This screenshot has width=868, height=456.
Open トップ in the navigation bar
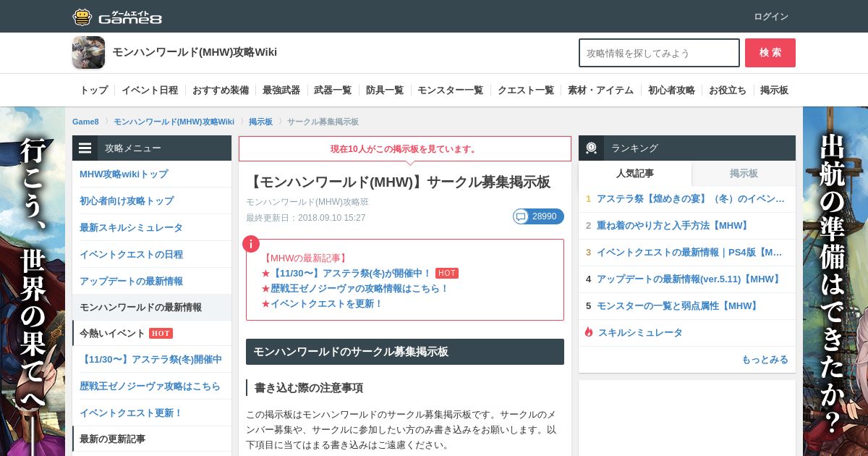pos(94,90)
